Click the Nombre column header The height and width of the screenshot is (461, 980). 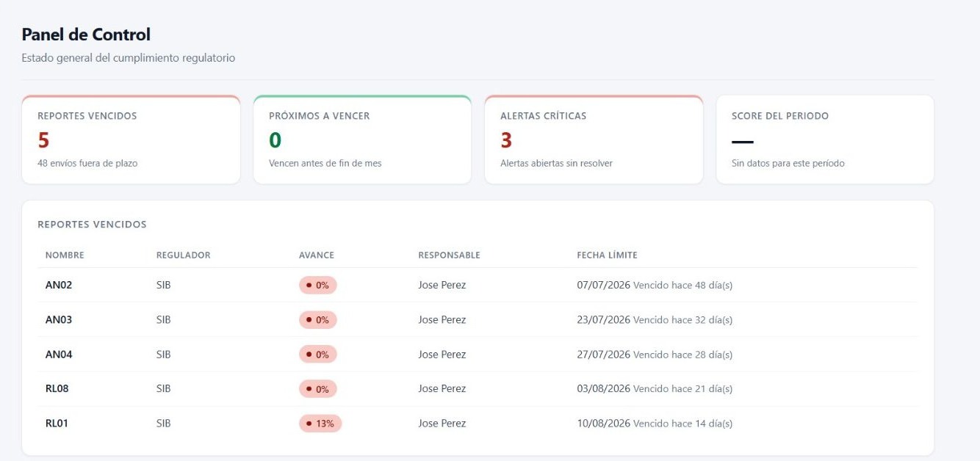coord(65,255)
